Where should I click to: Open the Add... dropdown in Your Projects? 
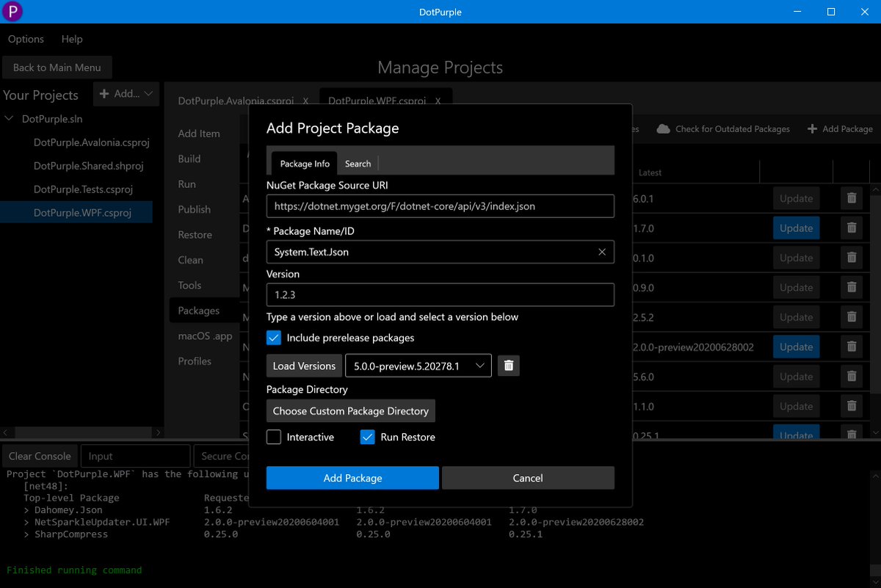[126, 94]
